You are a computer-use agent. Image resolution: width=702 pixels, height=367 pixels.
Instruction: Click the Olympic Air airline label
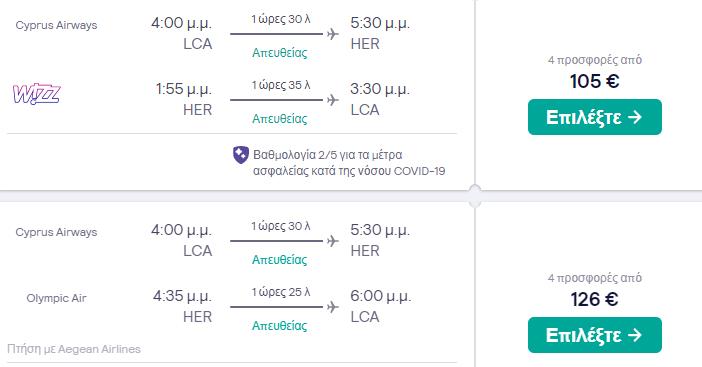(x=56, y=298)
